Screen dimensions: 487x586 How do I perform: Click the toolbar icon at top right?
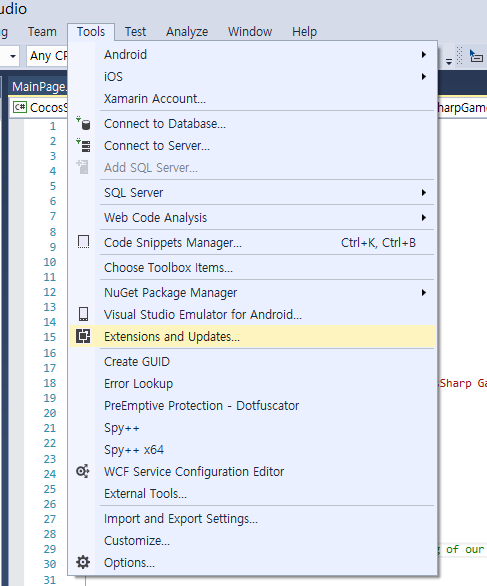[476, 56]
